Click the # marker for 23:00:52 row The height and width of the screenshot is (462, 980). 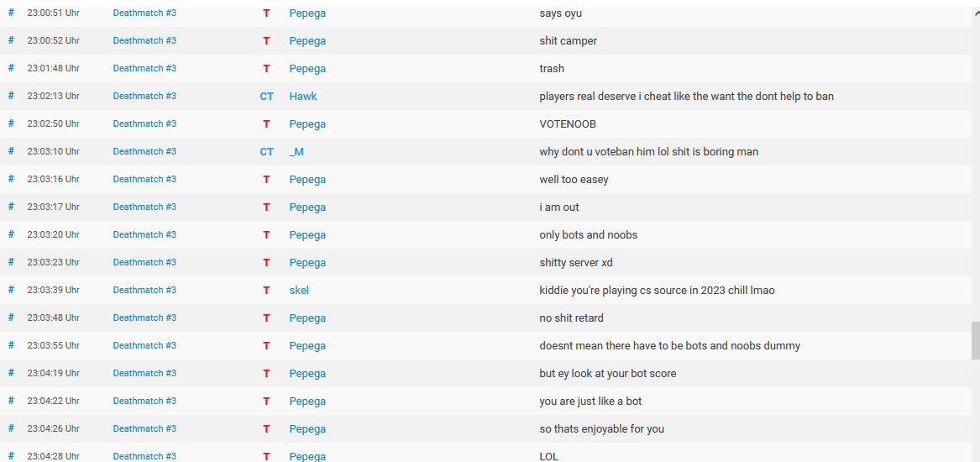11,40
